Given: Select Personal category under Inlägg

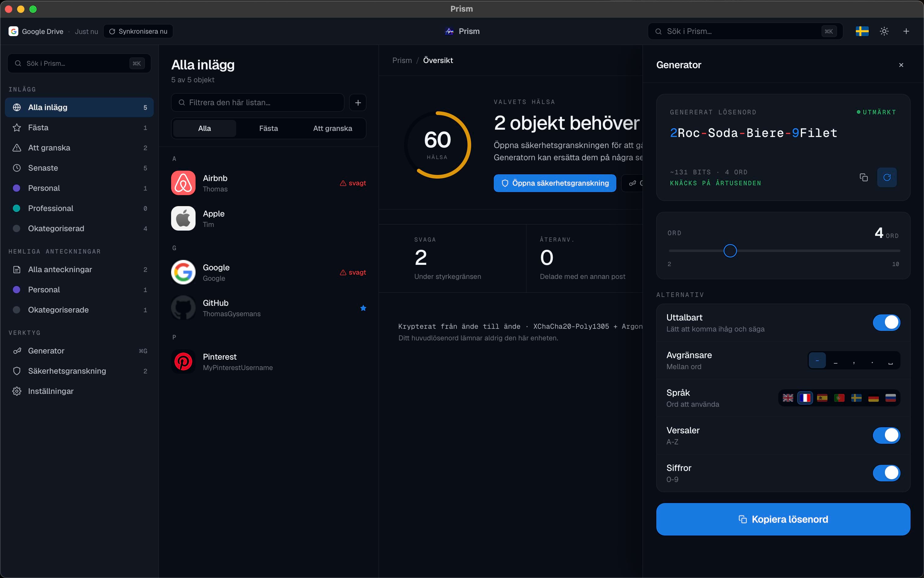Looking at the screenshot, I should pyautogui.click(x=79, y=188).
